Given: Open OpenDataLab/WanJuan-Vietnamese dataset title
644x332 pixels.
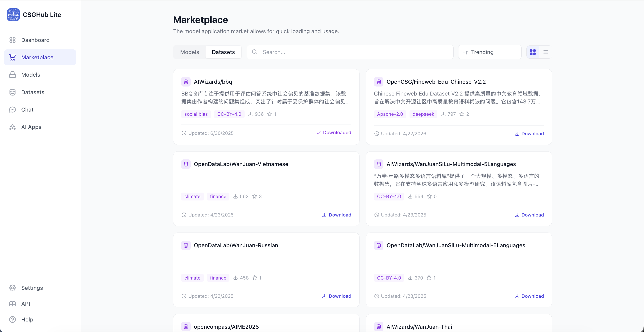Looking at the screenshot, I should [241, 164].
